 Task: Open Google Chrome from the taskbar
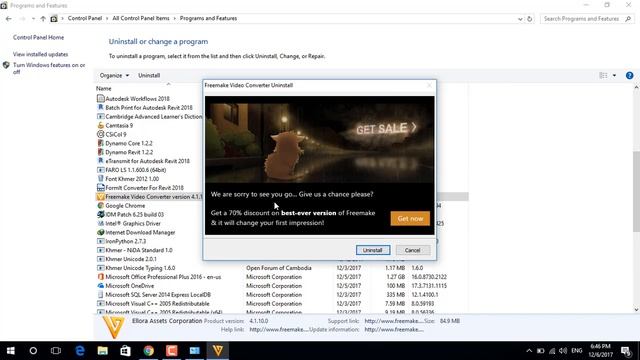149,351
